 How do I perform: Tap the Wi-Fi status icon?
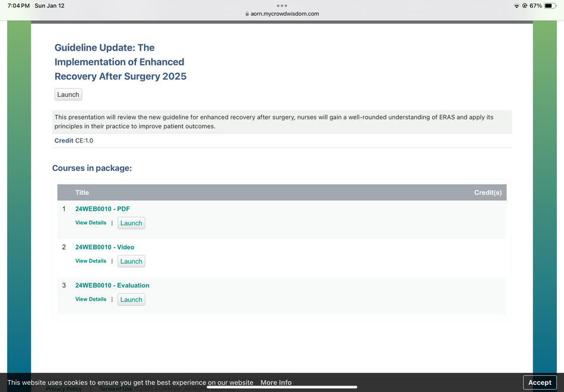pyautogui.click(x=517, y=6)
